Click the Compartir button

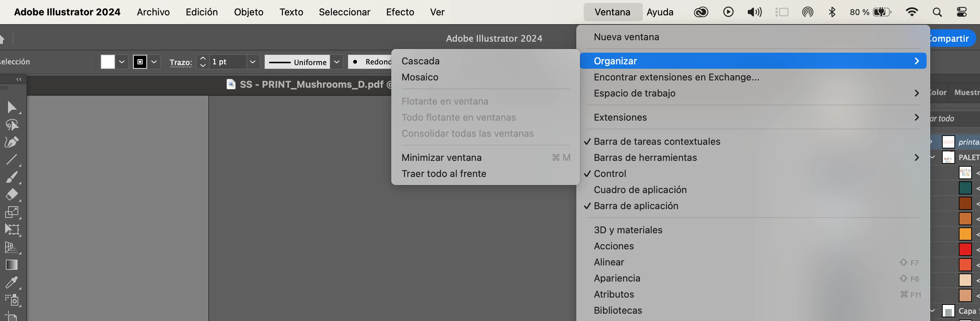[952, 38]
